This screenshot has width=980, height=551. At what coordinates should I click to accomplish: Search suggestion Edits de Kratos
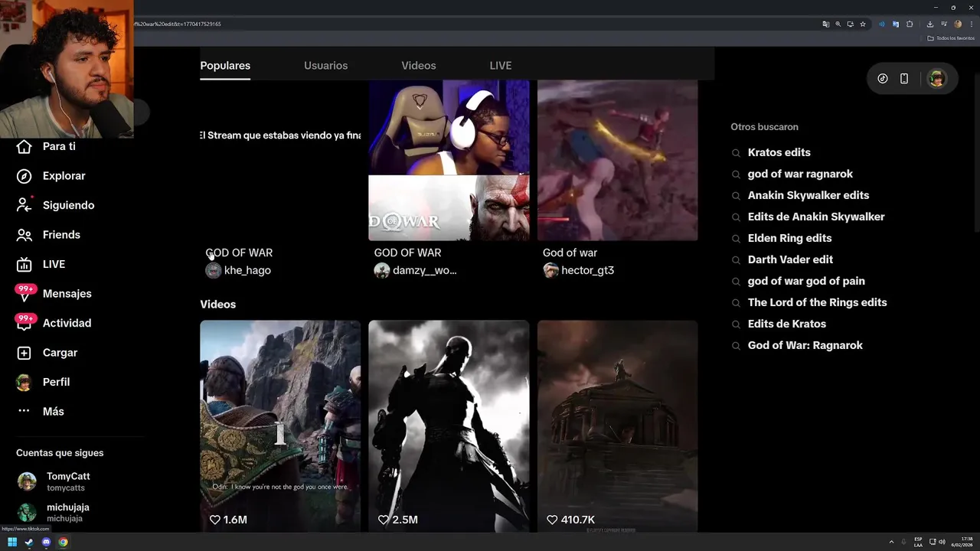(786, 324)
